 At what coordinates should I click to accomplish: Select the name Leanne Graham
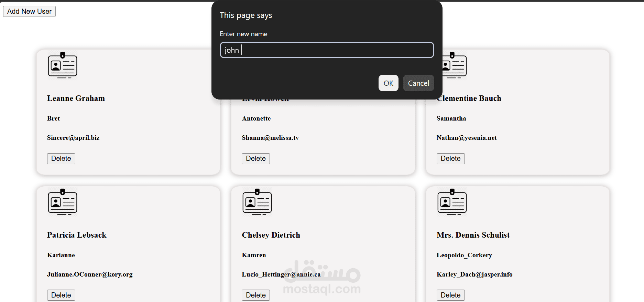click(x=76, y=98)
